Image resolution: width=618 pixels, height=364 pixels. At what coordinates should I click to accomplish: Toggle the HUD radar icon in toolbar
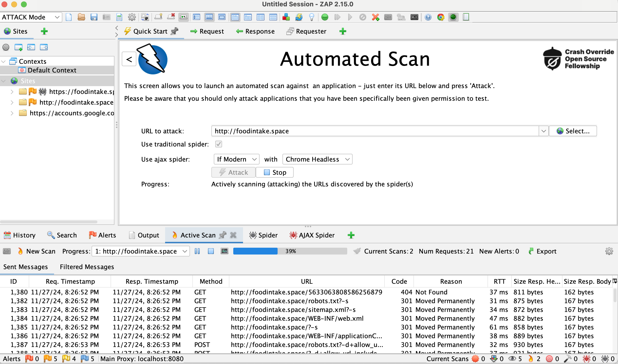click(x=453, y=17)
